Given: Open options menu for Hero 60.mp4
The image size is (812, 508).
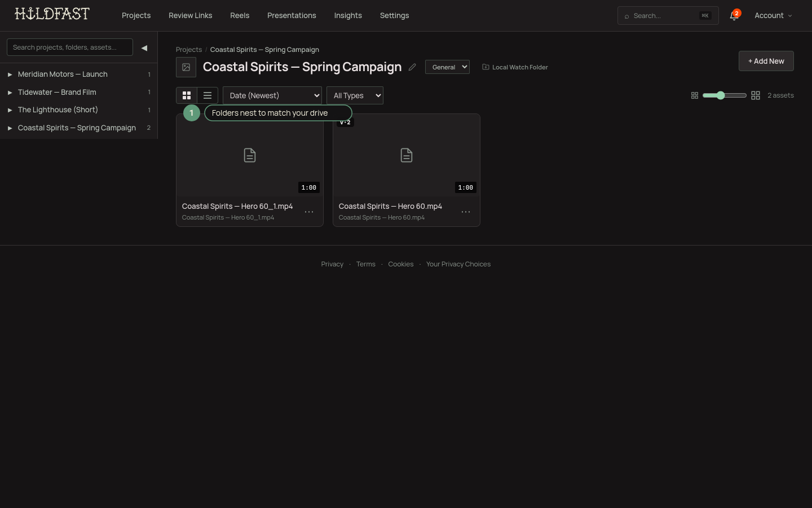Looking at the screenshot, I should pos(466,212).
